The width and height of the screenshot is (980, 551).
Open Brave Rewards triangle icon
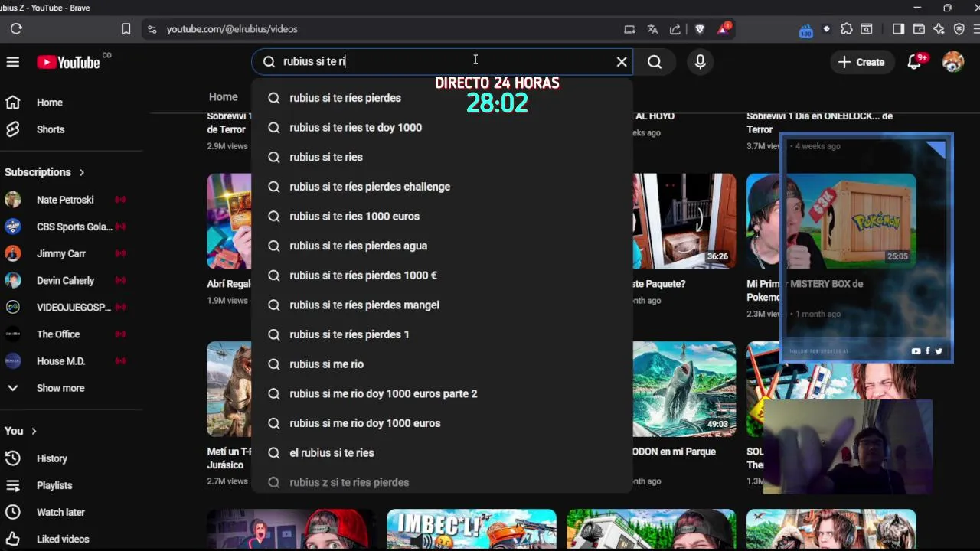[724, 29]
